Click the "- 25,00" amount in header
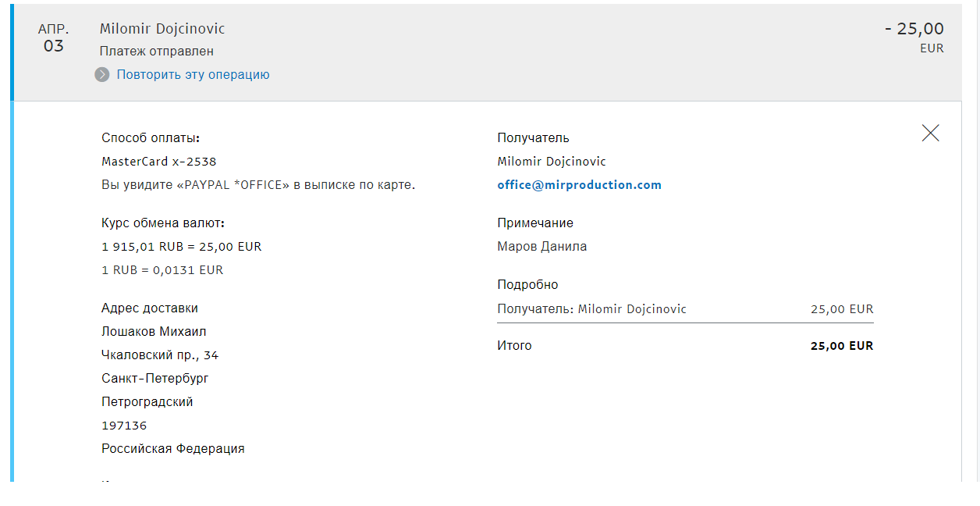 (914, 29)
